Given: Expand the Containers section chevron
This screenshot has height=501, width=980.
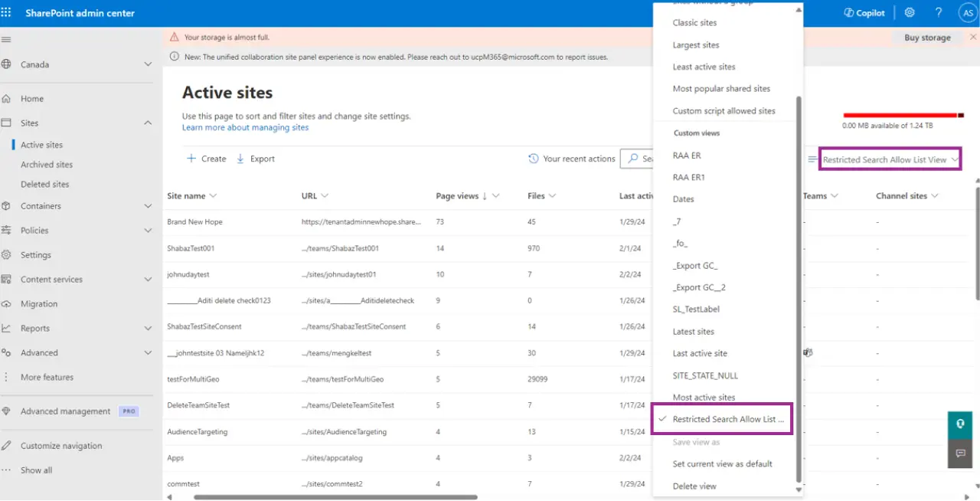Looking at the screenshot, I should coord(148,206).
